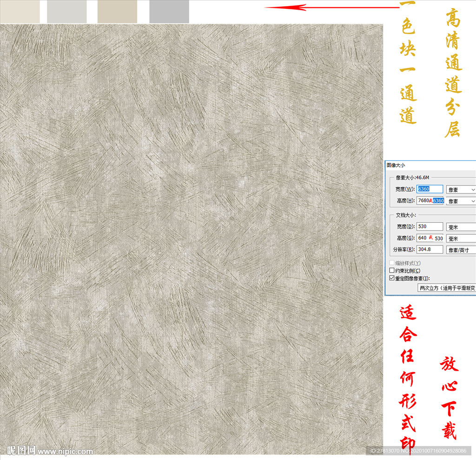Pick the light gray color swatch
The width and height of the screenshot is (476, 460).
pos(67,11)
